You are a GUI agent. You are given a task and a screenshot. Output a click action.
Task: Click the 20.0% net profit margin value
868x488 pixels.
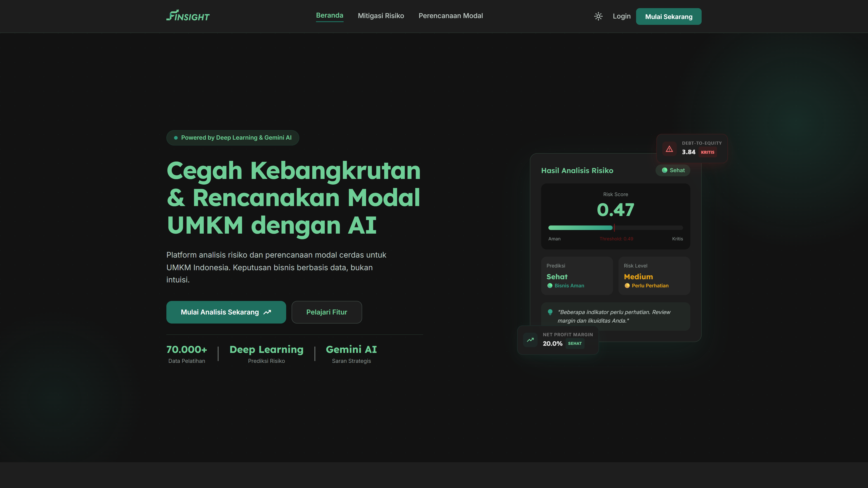coord(552,343)
